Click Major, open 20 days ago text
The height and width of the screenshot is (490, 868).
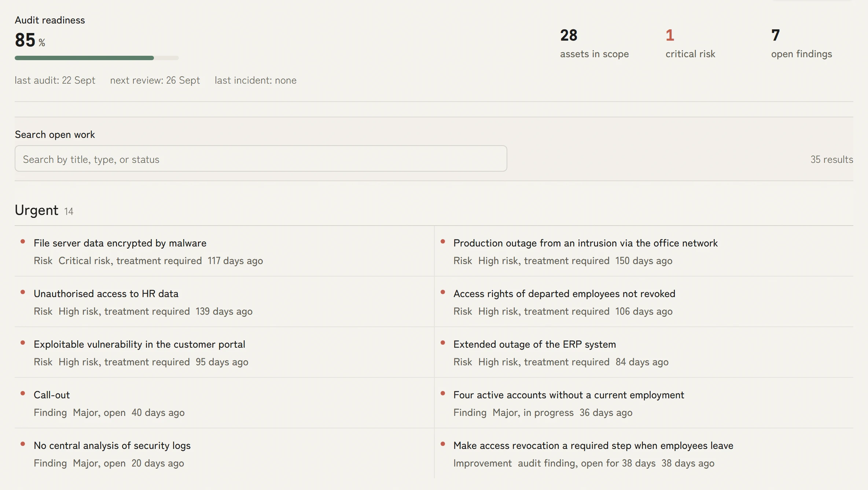(x=128, y=463)
